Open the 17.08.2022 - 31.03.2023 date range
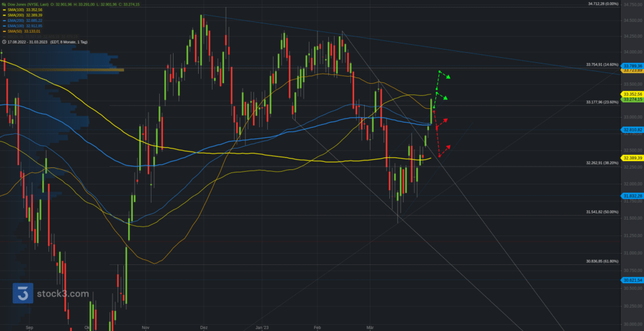 26,42
